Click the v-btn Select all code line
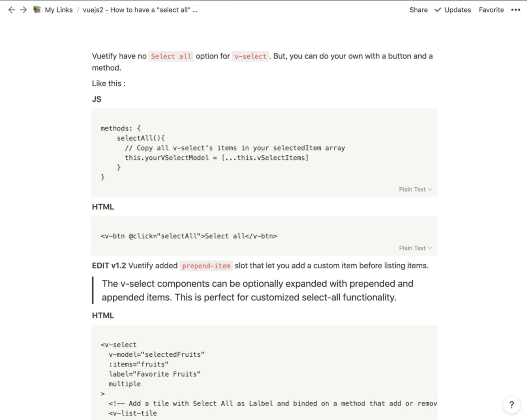The image size is (527, 420). pyautogui.click(x=189, y=236)
